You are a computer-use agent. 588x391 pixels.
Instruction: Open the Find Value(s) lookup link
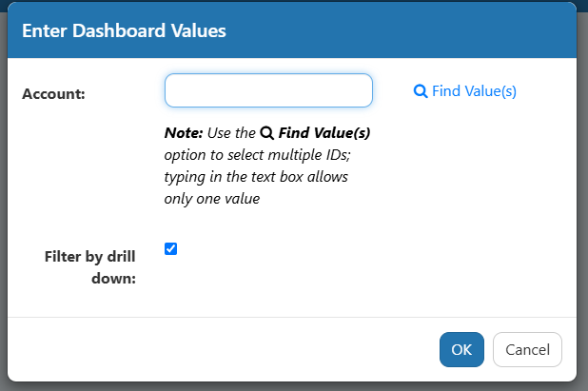[x=465, y=91]
